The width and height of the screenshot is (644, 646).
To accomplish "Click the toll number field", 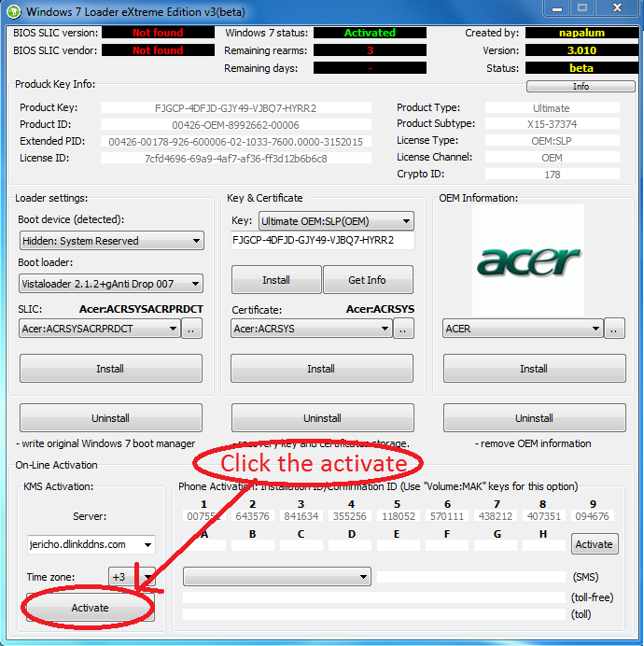I will pyautogui.click(x=374, y=614).
